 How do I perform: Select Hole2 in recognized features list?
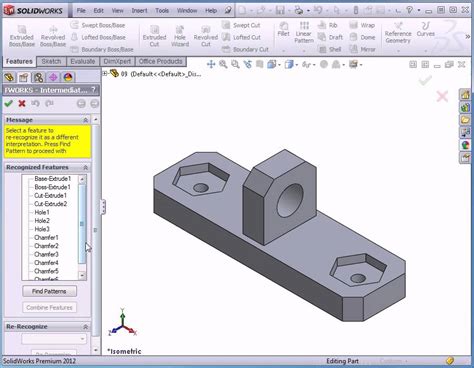tap(42, 221)
